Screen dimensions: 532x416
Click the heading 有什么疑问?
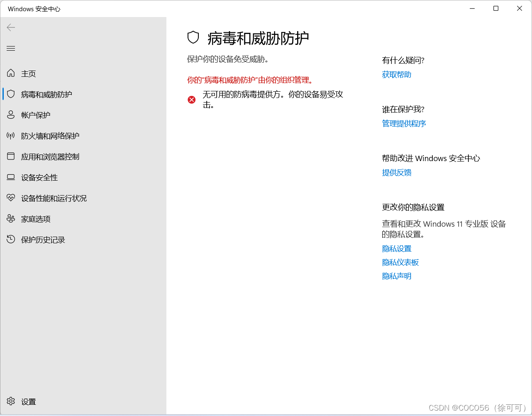point(403,61)
